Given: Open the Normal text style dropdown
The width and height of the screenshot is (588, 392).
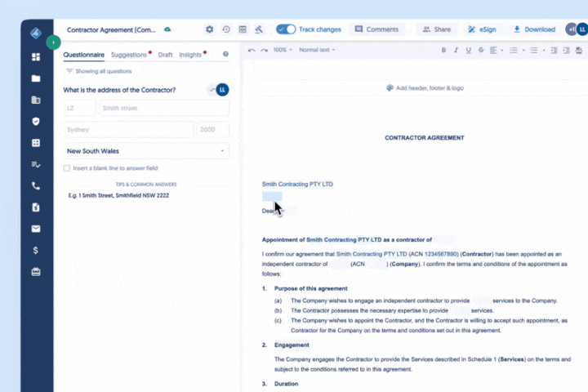Looking at the screenshot, I should tap(317, 50).
